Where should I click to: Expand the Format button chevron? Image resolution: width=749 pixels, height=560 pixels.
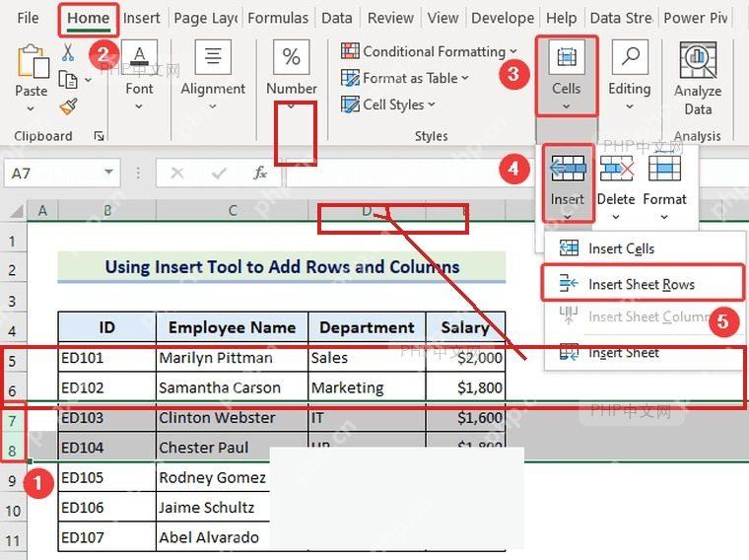664,218
